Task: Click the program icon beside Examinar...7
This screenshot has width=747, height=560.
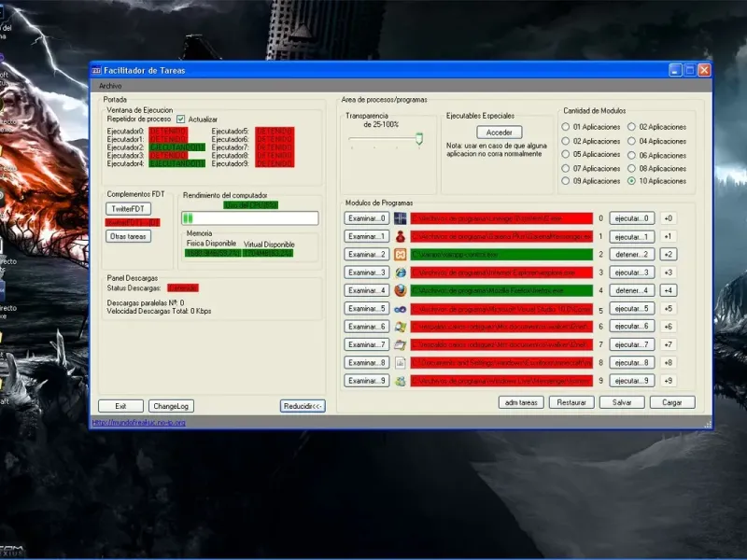Action: [401, 344]
